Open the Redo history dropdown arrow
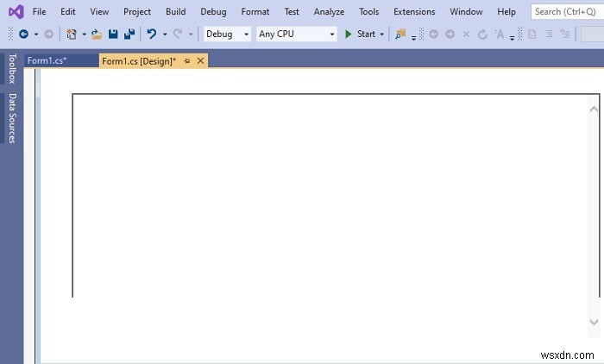Image resolution: width=604 pixels, height=364 pixels. tap(191, 35)
